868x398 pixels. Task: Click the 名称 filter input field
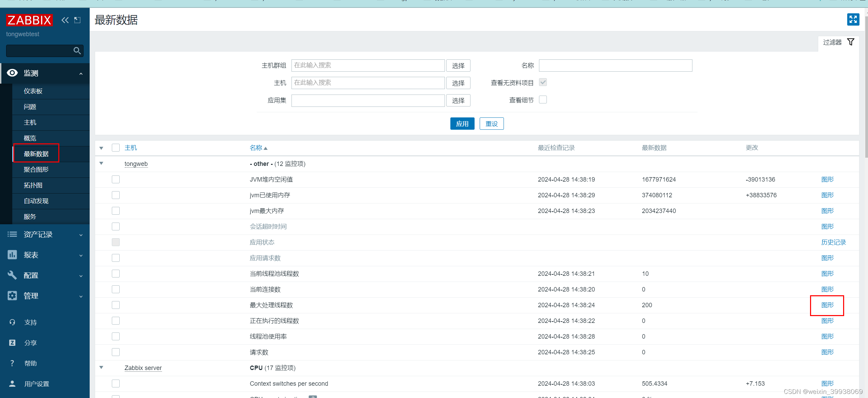pos(616,66)
